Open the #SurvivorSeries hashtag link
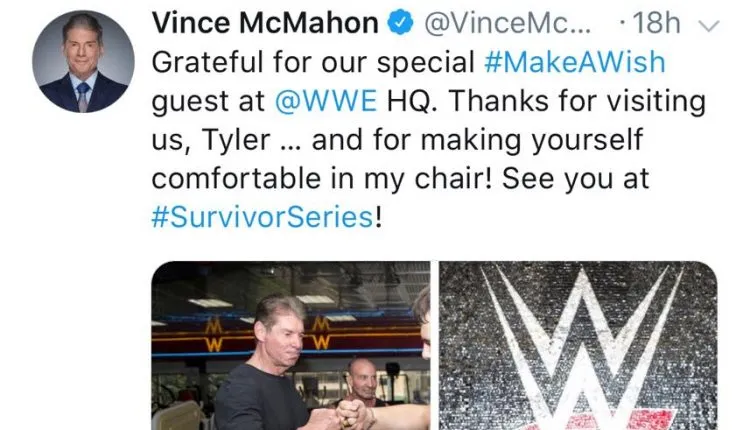 click(262, 217)
